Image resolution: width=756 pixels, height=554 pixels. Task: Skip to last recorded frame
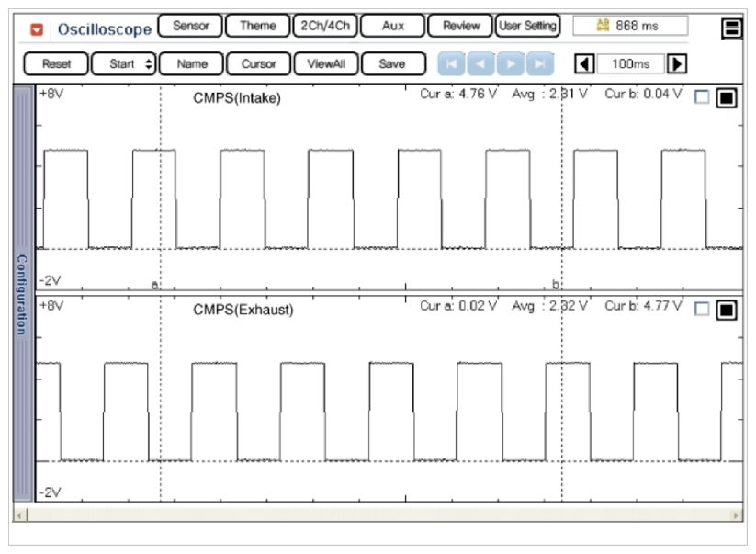coord(541,64)
